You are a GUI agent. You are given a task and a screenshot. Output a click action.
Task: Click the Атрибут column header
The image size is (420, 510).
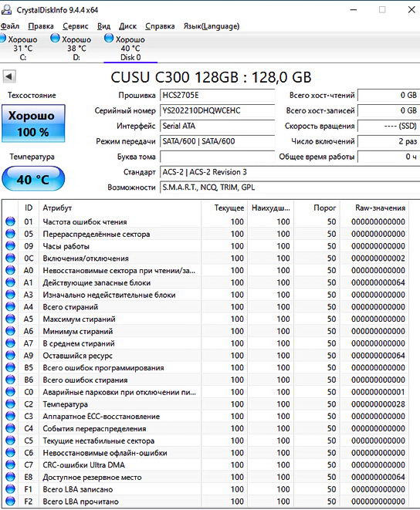coord(120,208)
